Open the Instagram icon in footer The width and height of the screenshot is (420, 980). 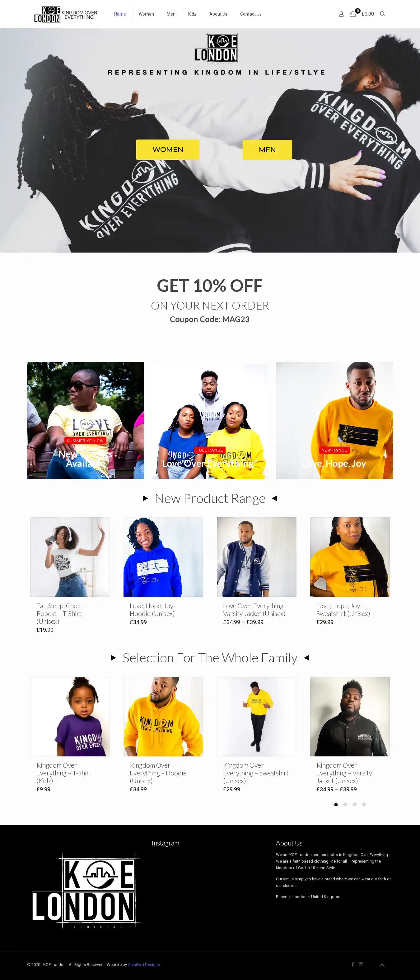[361, 964]
